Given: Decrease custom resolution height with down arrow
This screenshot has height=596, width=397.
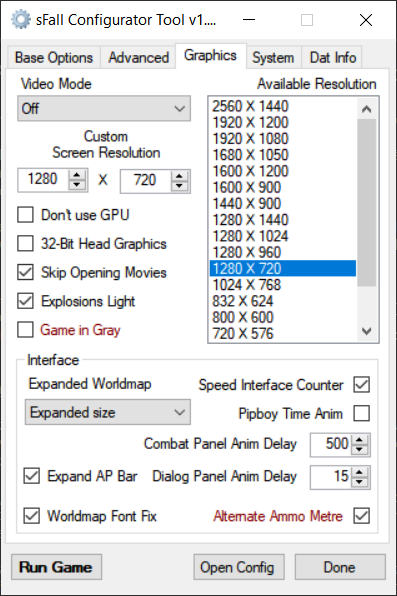Looking at the screenshot, I should pyautogui.click(x=179, y=185).
